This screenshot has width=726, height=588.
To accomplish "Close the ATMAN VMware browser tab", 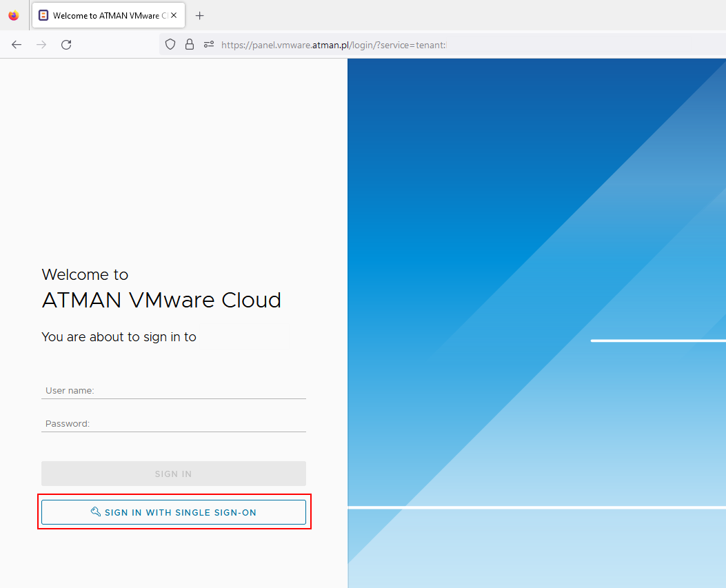I will click(174, 15).
